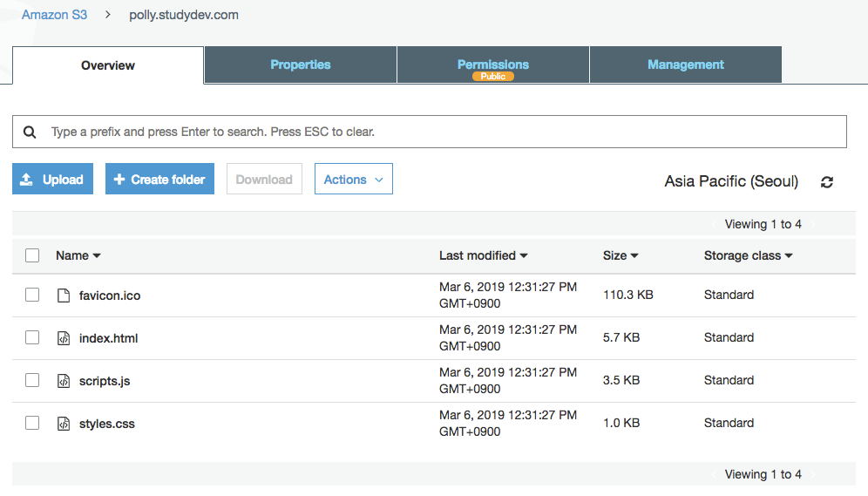Screen dimensions: 868x496
Task: Sort by Storage class column header
Action: click(749, 255)
